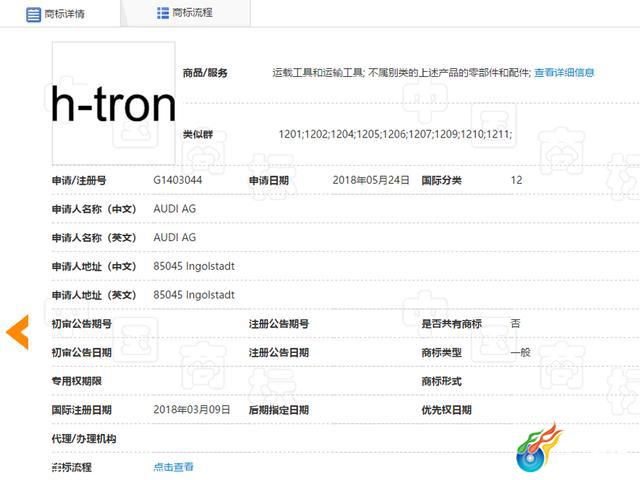Click the h-tron trademark image
This screenshot has width=640, height=480.
(113, 102)
